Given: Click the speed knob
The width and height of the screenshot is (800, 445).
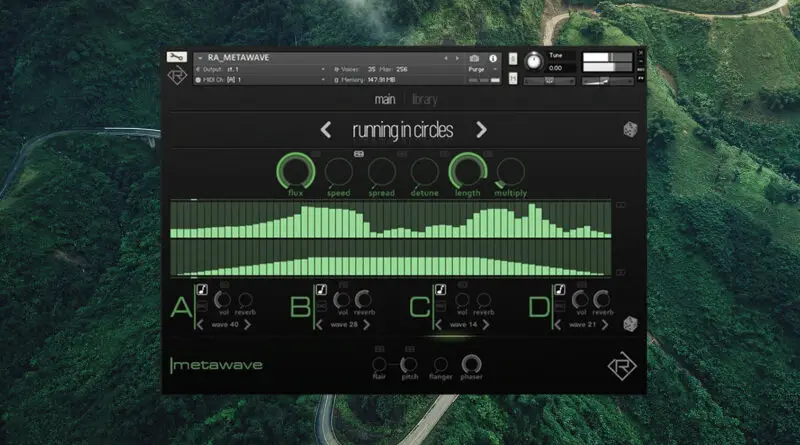Looking at the screenshot, I should (x=339, y=172).
